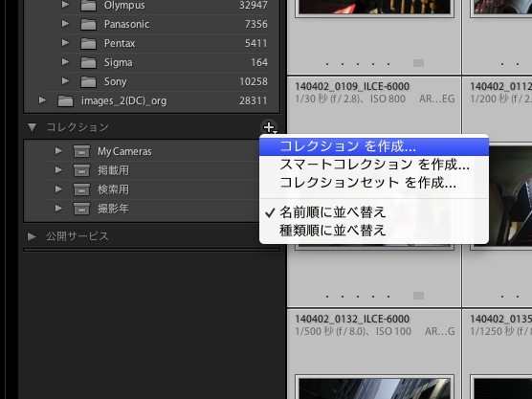Click filename 140402_0132_ILCE-6000
This screenshot has width=532, height=399.
352,319
